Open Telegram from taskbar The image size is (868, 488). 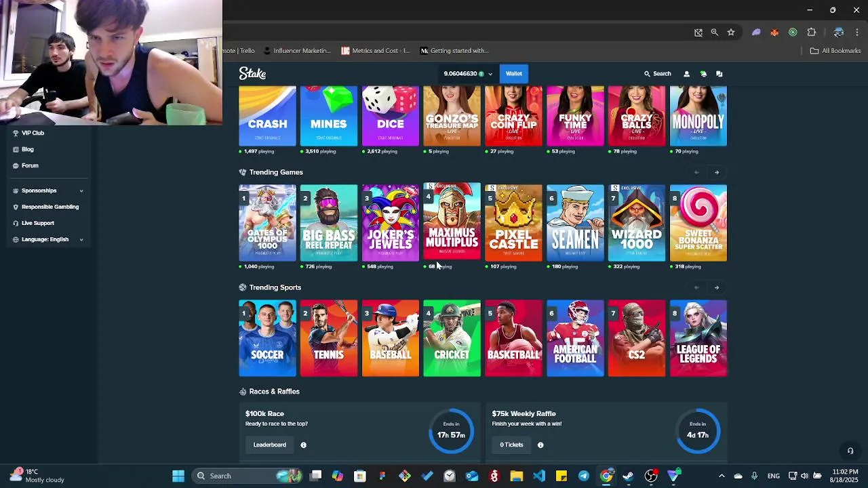(584, 476)
